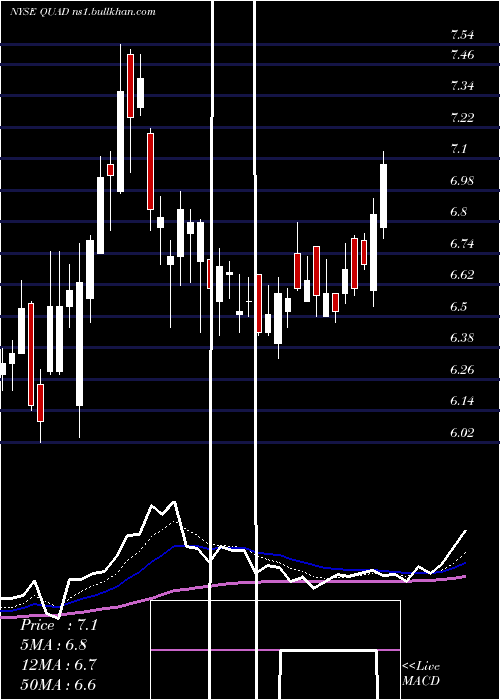Screen dimensions: 500x700
Task: Click the 50MA : 6.6 readout
Action: point(58,685)
